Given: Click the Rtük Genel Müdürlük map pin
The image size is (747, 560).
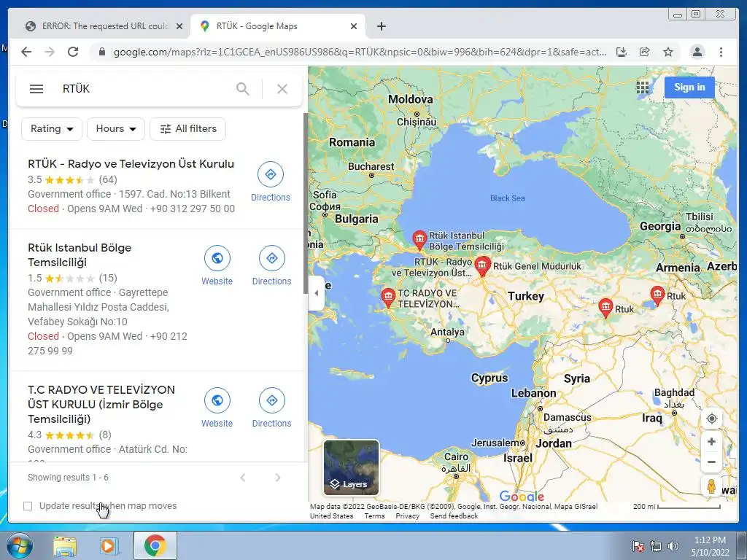Looking at the screenshot, I should pos(482,266).
